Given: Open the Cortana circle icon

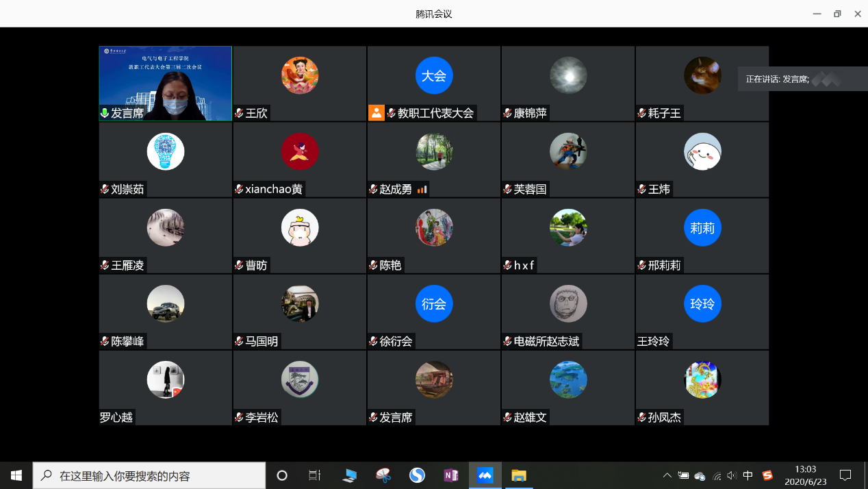Looking at the screenshot, I should (x=281, y=475).
